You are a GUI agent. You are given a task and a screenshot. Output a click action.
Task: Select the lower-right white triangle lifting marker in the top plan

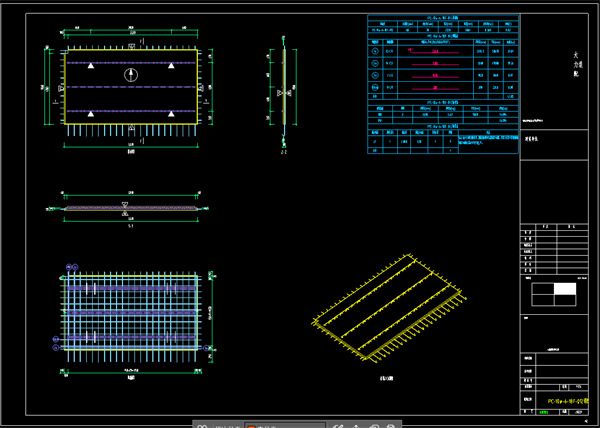(x=171, y=114)
